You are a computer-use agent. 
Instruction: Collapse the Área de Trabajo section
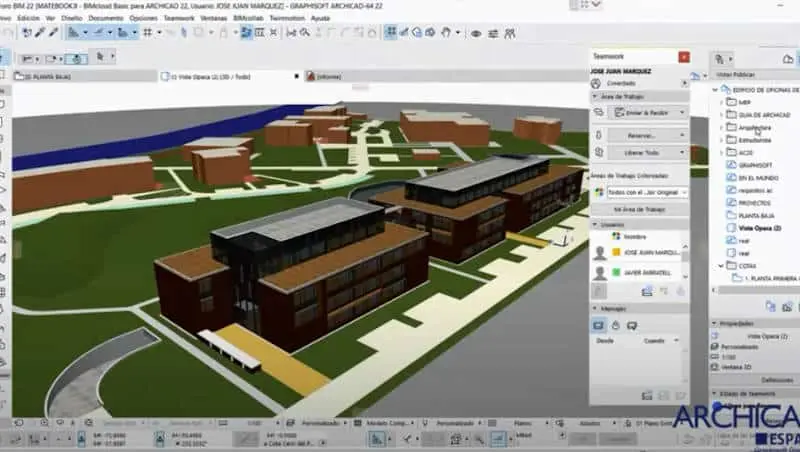point(596,97)
